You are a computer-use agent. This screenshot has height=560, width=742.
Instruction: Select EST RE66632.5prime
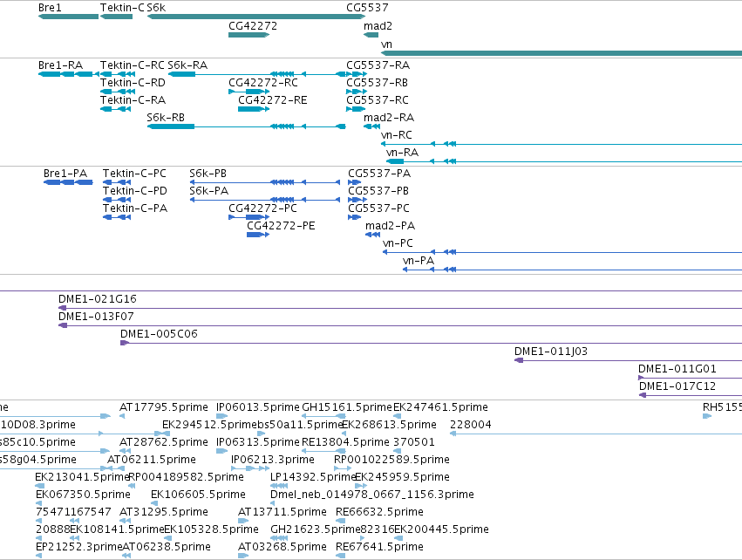379,512
